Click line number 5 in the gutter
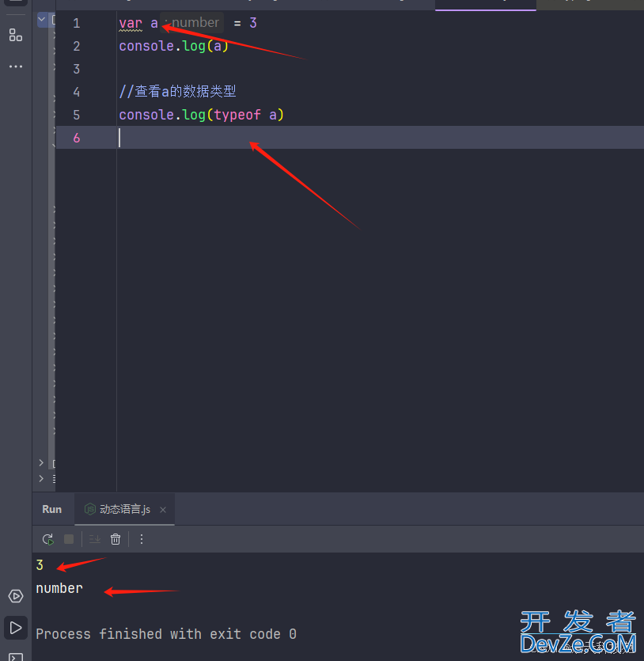 pos(76,115)
